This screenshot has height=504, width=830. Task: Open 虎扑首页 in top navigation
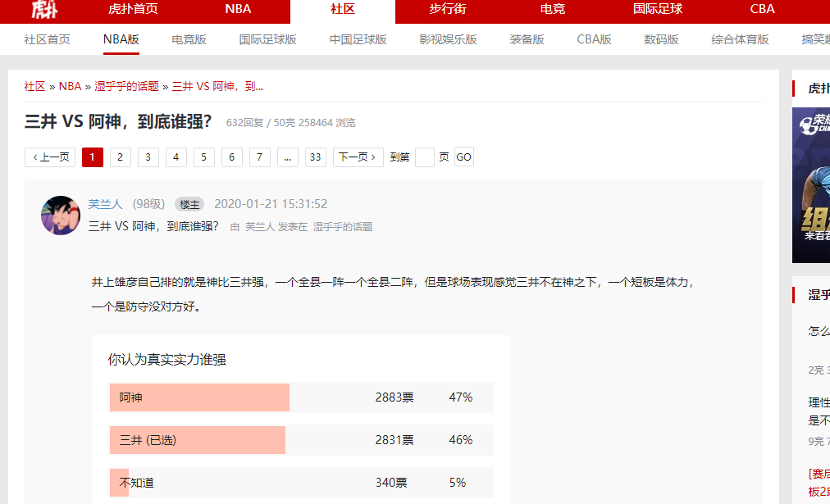(133, 9)
